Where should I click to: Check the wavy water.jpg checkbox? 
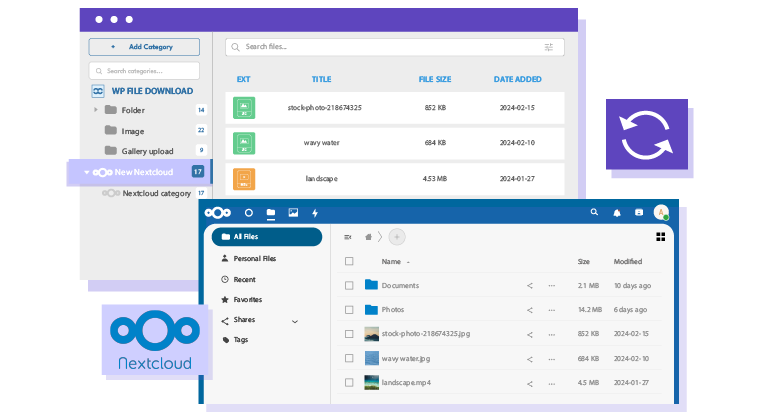[349, 358]
